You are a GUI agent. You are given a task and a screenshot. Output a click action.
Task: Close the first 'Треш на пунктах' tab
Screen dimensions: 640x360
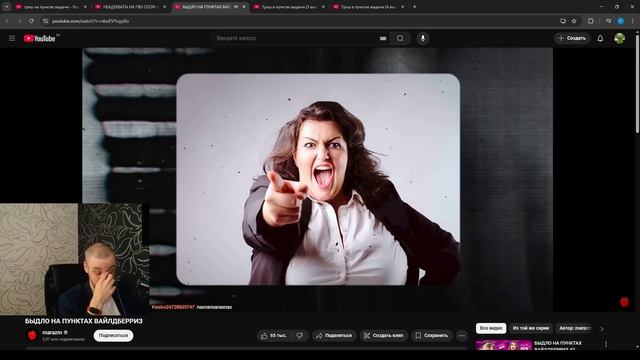pos(85,7)
